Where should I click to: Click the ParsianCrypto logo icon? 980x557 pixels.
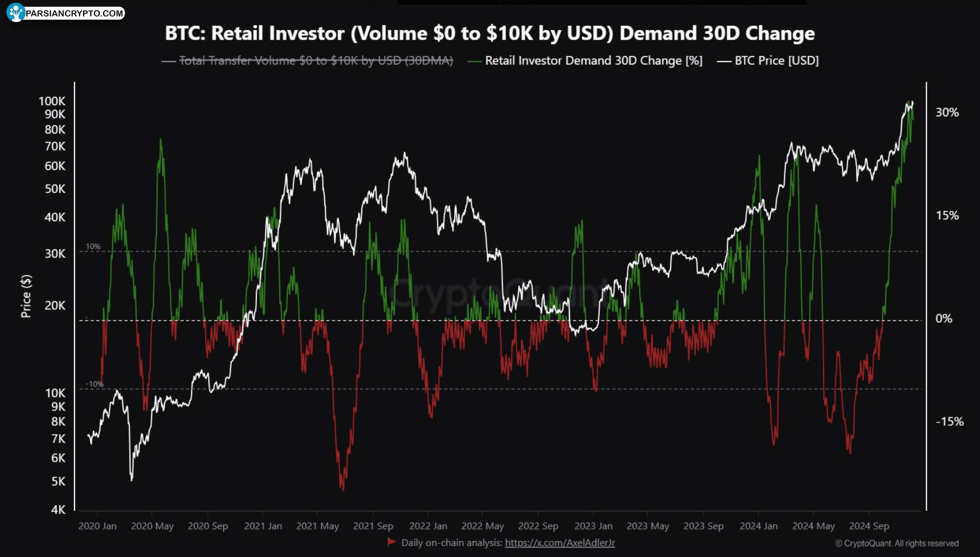[x=15, y=13]
